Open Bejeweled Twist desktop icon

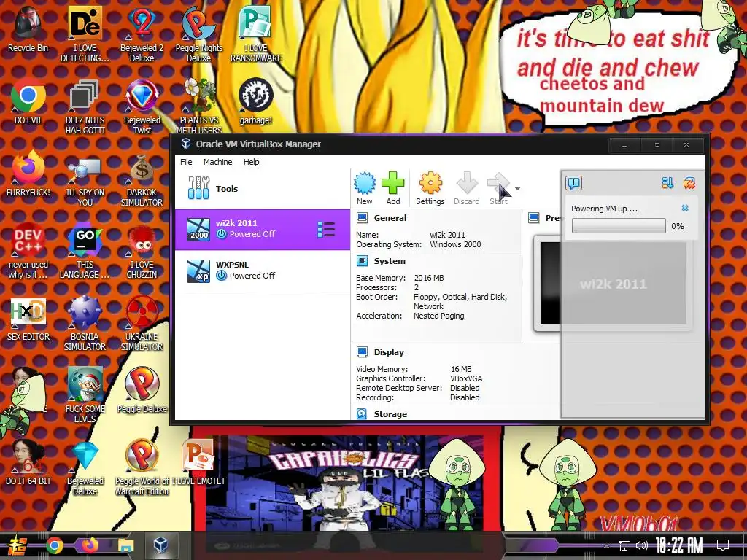tap(142, 106)
